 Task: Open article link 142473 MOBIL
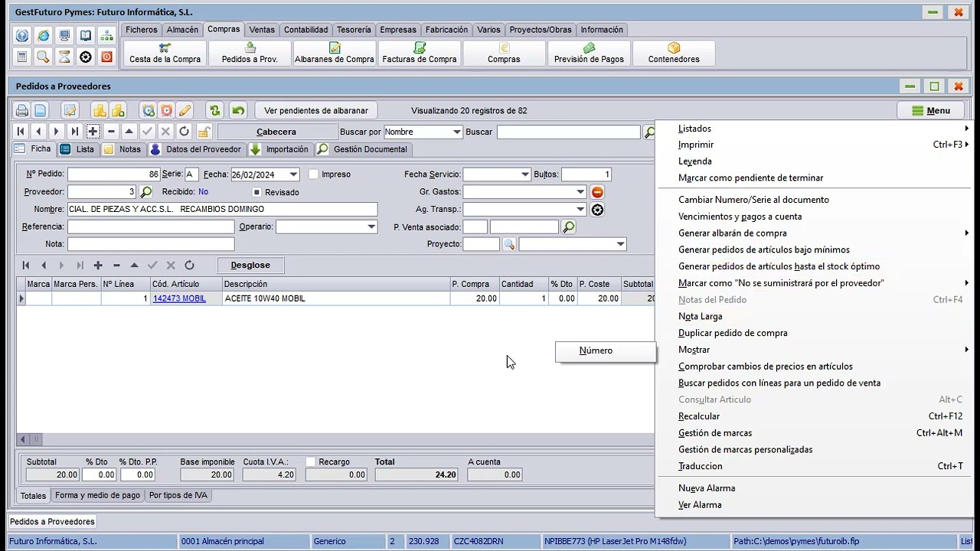tap(179, 298)
